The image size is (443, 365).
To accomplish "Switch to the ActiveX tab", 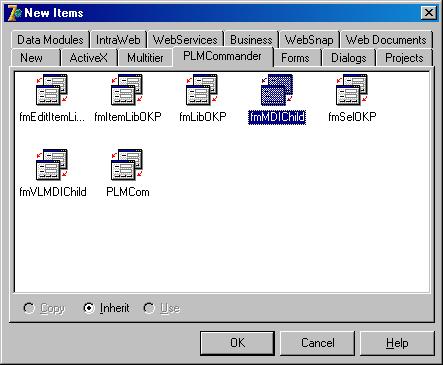I will coord(89,58).
